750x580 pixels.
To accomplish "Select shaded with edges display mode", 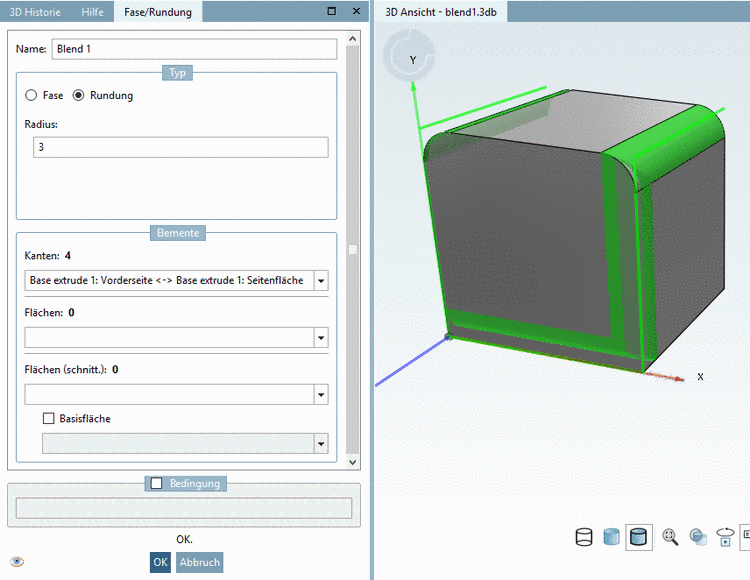I will point(639,537).
